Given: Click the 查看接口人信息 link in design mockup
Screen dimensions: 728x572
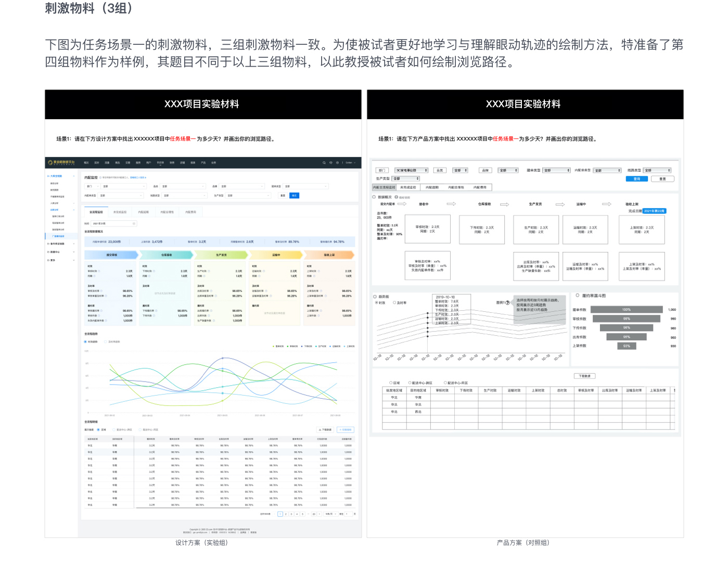Looking at the screenshot, I should [138, 177].
